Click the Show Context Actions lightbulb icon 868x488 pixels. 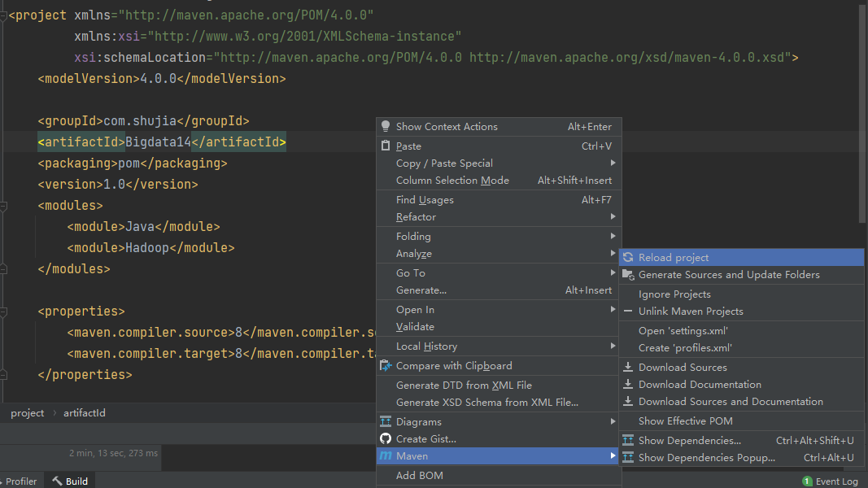click(x=386, y=126)
